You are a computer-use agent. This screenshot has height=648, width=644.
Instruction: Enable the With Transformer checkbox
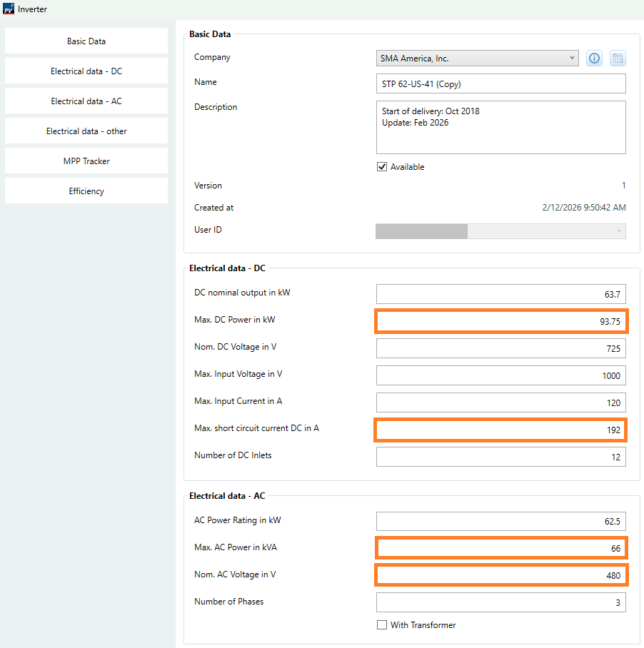point(382,625)
